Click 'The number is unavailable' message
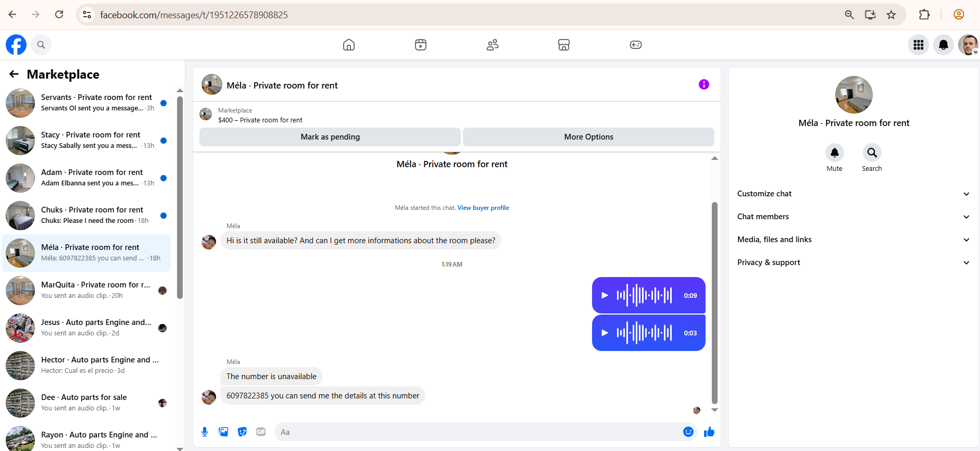 271,377
